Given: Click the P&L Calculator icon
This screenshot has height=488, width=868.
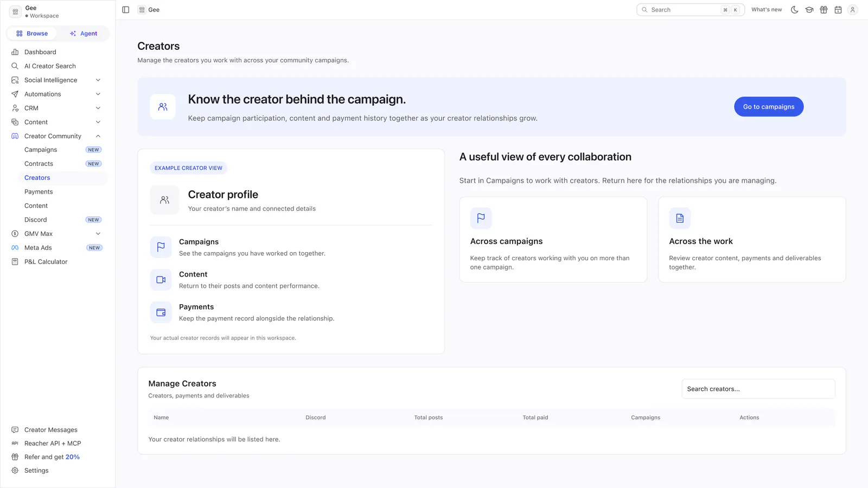Looking at the screenshot, I should (15, 262).
